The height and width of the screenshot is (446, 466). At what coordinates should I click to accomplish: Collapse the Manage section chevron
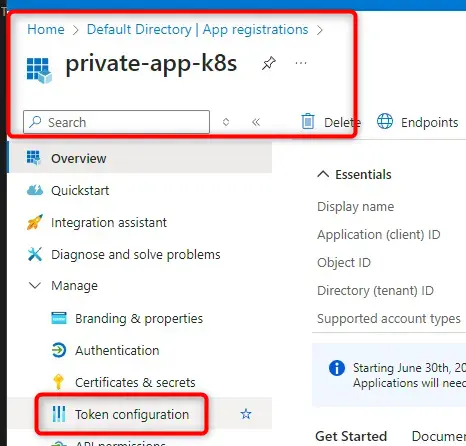35,286
